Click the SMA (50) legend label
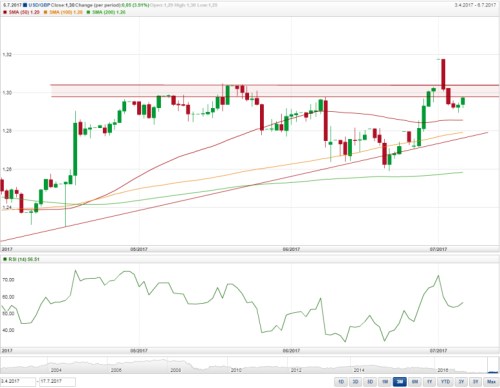Image resolution: width=500 pixels, height=388 pixels. coord(24,12)
